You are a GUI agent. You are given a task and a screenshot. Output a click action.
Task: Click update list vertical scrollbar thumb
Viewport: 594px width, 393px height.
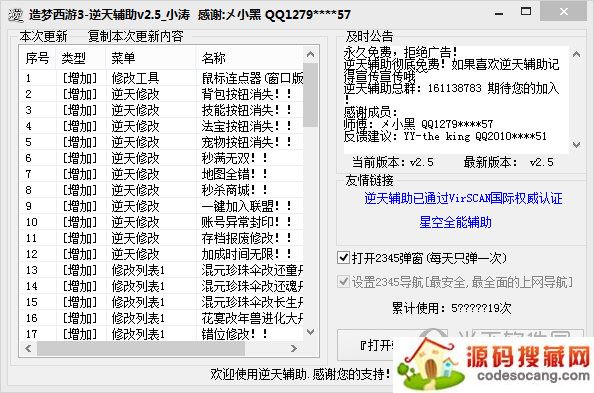tap(311, 95)
